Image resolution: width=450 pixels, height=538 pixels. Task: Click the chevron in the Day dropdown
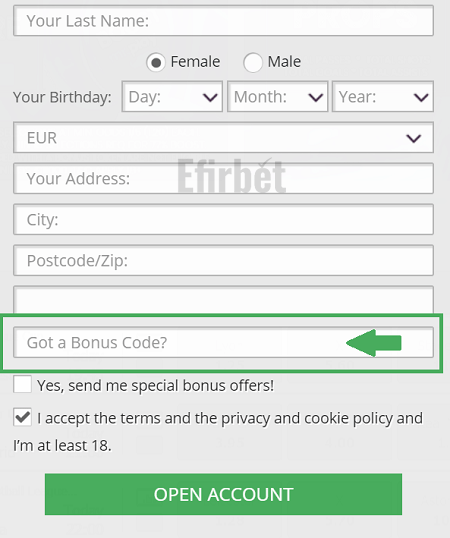point(210,98)
